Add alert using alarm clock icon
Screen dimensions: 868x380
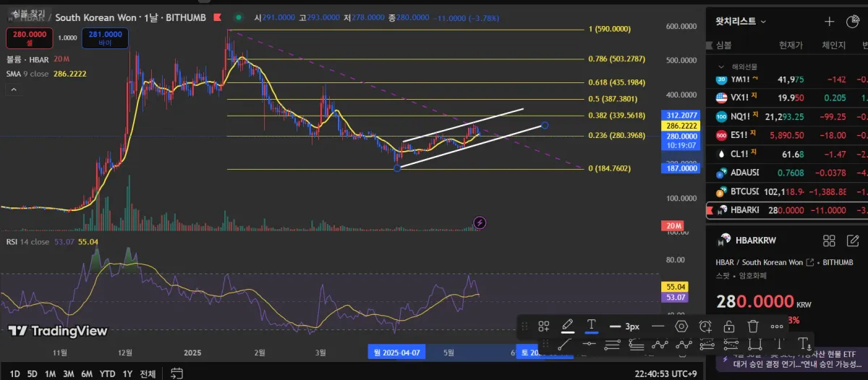coord(705,327)
